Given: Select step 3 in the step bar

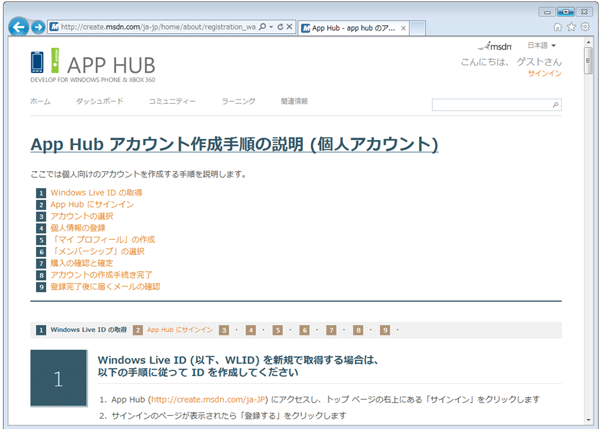Looking at the screenshot, I should point(224,330).
